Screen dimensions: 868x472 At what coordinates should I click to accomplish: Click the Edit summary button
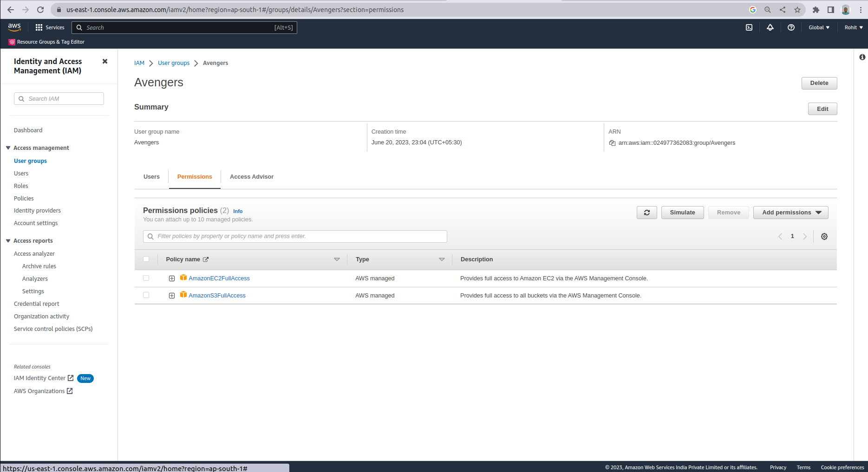822,109
